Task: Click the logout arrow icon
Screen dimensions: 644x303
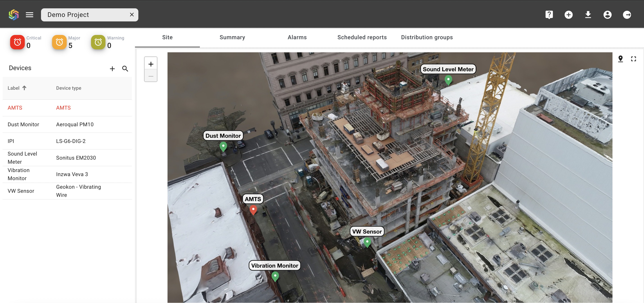Action: click(x=627, y=15)
